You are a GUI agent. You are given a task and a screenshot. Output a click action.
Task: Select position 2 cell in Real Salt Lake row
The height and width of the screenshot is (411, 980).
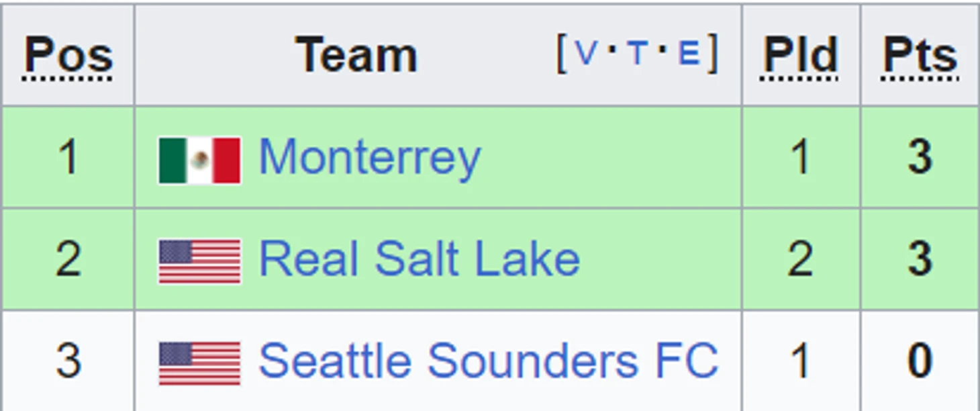[x=68, y=259]
